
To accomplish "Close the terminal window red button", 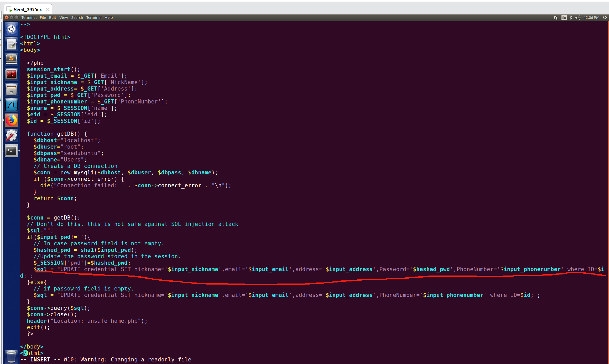I will point(7,17).
